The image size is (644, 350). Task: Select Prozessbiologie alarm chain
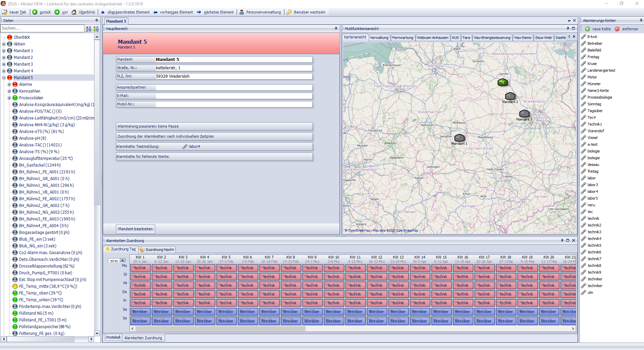[600, 97]
